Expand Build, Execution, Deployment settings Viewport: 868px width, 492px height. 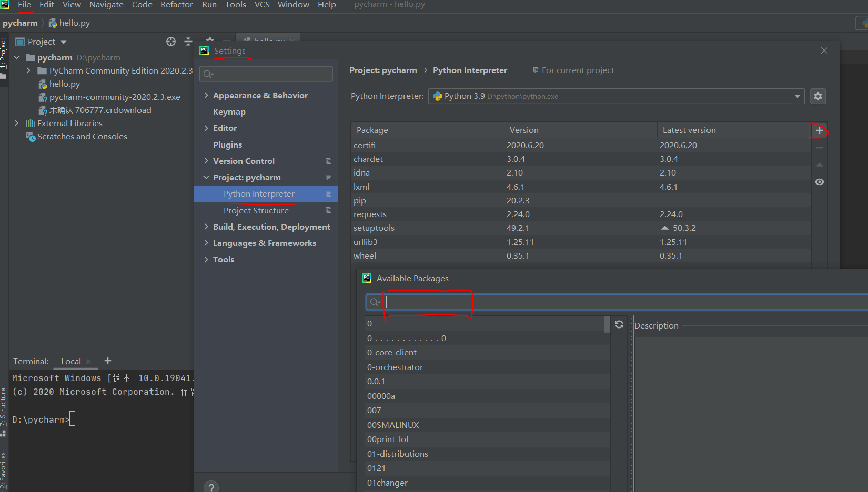[x=206, y=227]
